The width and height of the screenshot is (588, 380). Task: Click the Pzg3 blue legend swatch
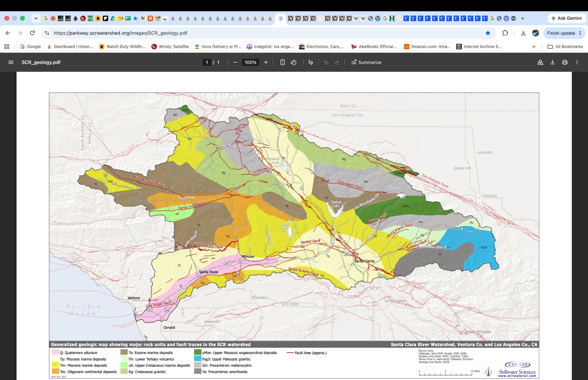(x=198, y=359)
